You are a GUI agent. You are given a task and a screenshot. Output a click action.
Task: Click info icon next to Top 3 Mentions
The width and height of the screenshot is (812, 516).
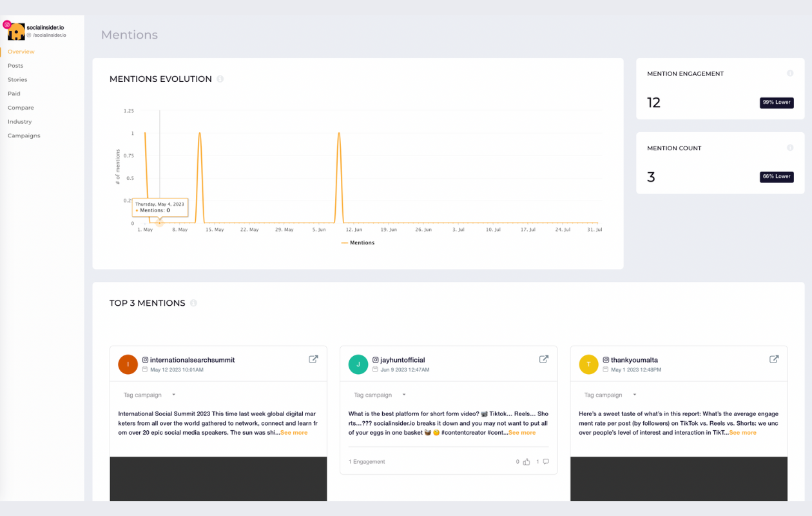pyautogui.click(x=193, y=303)
